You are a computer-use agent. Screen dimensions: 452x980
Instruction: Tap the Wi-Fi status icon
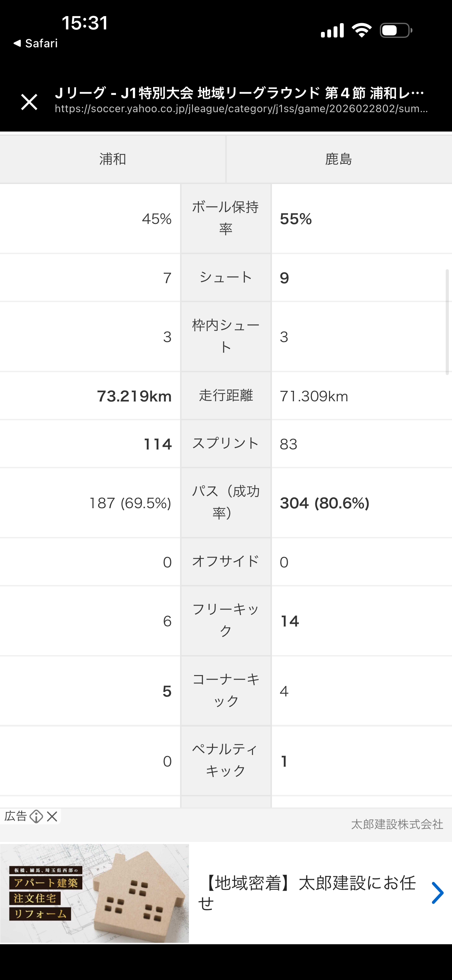[362, 30]
